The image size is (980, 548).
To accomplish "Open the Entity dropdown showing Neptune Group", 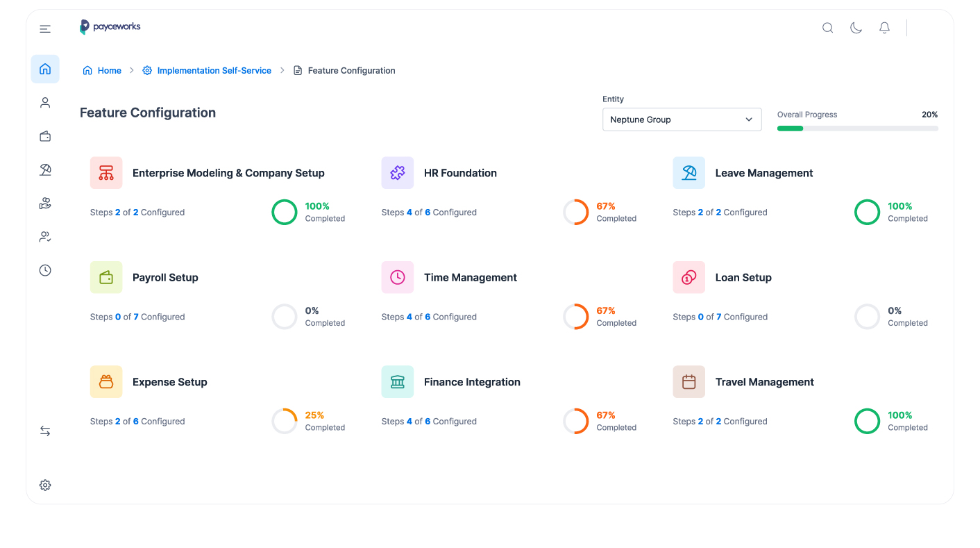I will 682,119.
